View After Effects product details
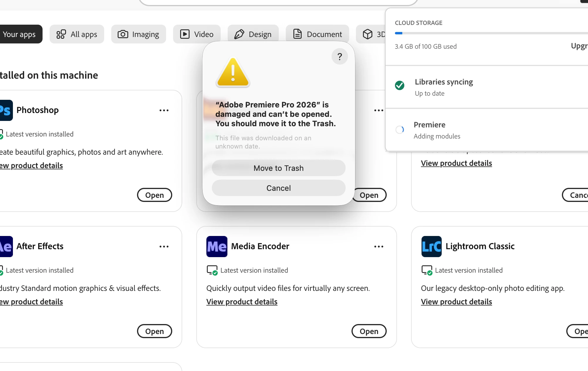588x371 pixels. tap(31, 302)
